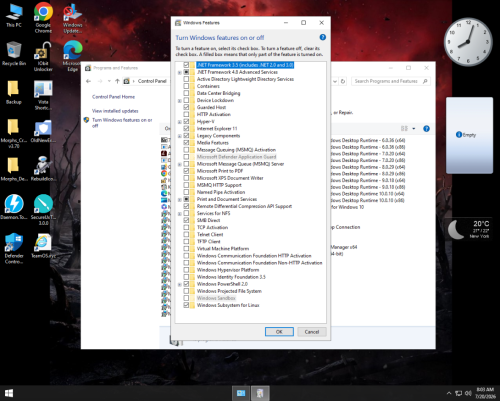Open the Morphs_De... folder
Viewport: 500px width, 401px height.
[14, 169]
